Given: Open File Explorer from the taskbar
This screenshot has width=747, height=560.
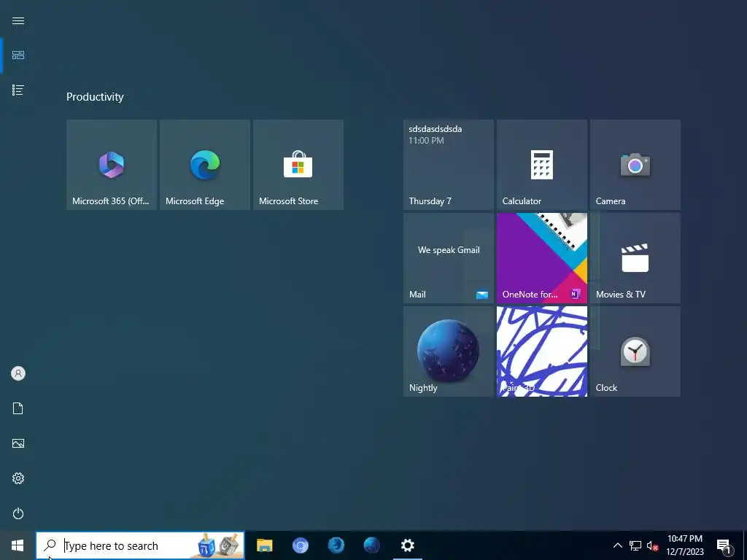Looking at the screenshot, I should (x=264, y=545).
